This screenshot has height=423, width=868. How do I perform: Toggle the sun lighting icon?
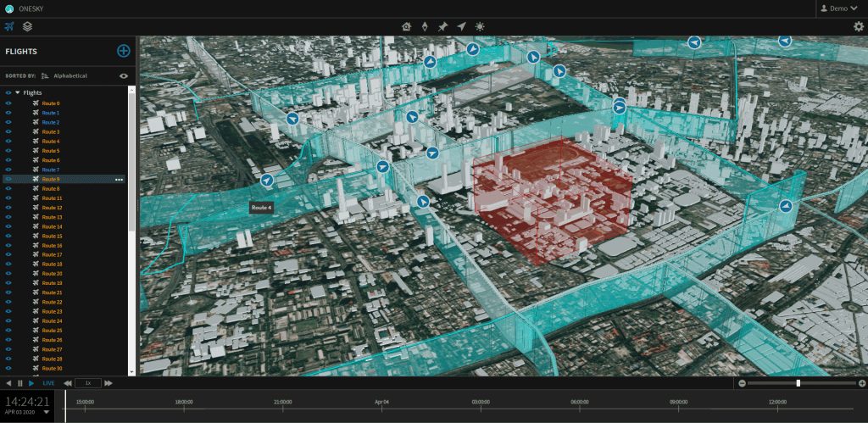[480, 26]
